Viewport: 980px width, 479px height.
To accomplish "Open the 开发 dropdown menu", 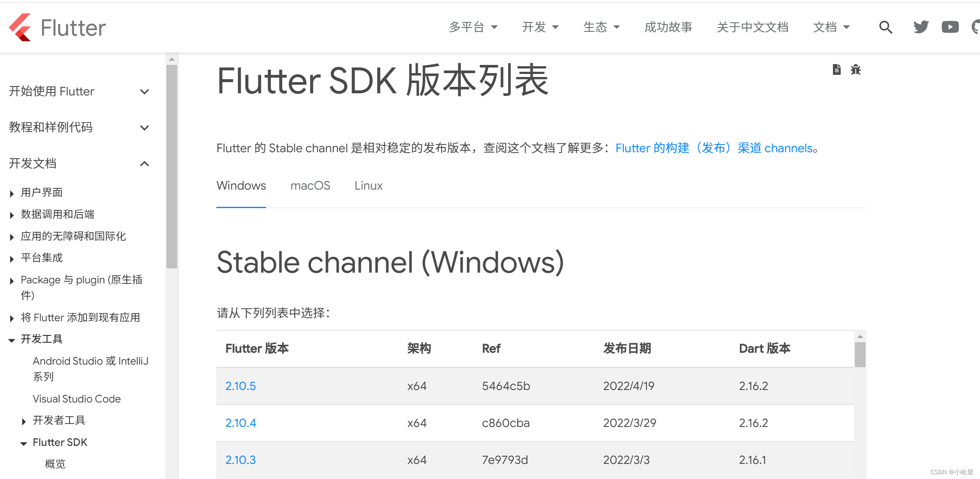I will tap(540, 27).
